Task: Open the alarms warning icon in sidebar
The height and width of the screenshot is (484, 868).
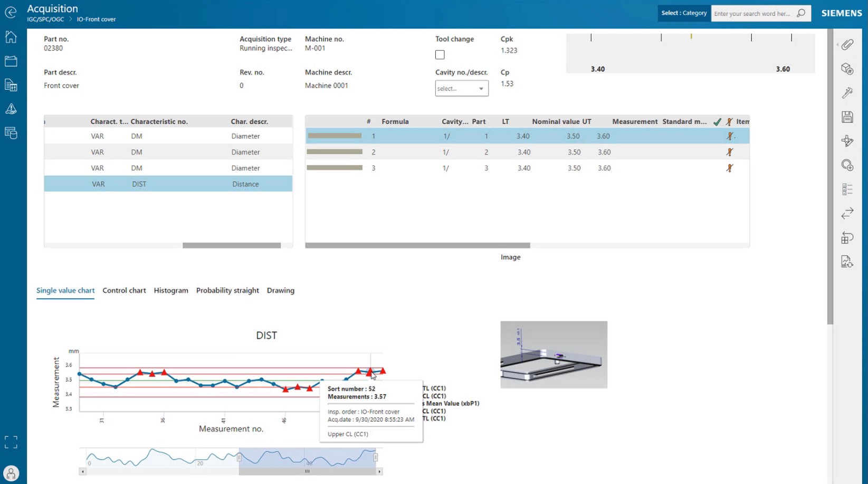Action: [10, 109]
